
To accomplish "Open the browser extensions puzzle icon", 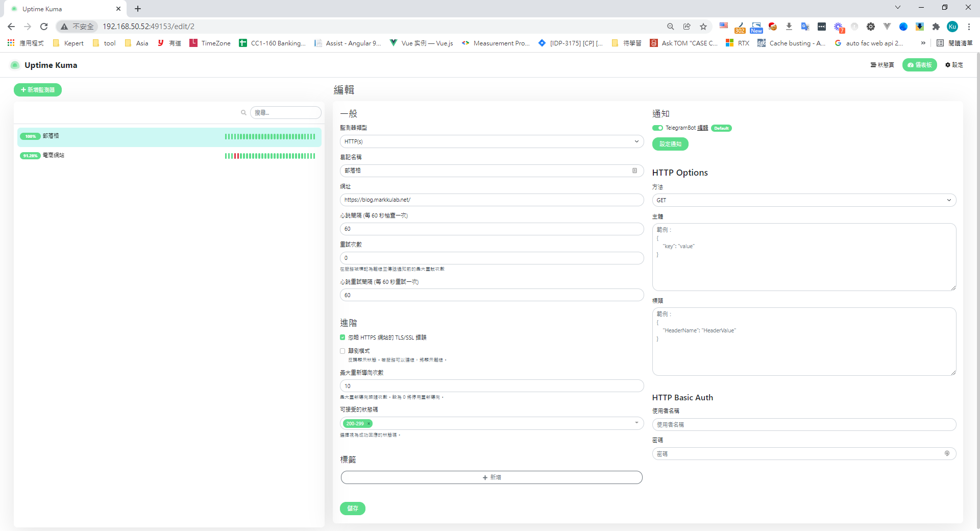I will pyautogui.click(x=936, y=27).
